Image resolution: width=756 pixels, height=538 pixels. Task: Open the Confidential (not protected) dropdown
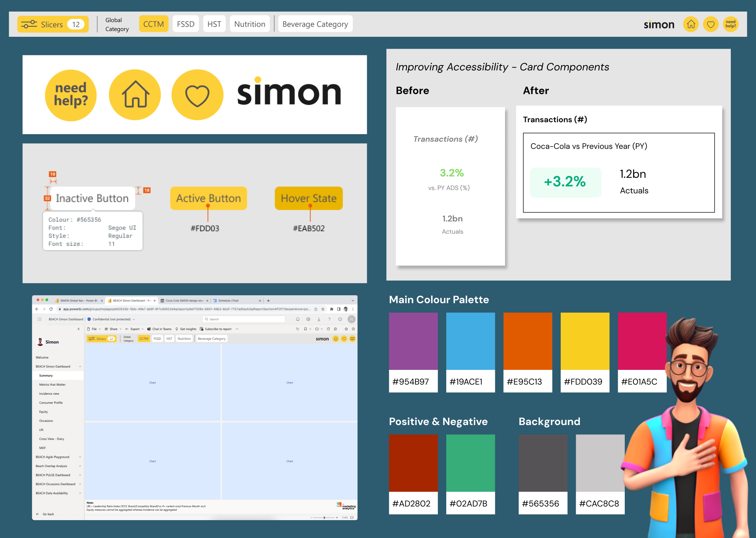click(x=112, y=319)
